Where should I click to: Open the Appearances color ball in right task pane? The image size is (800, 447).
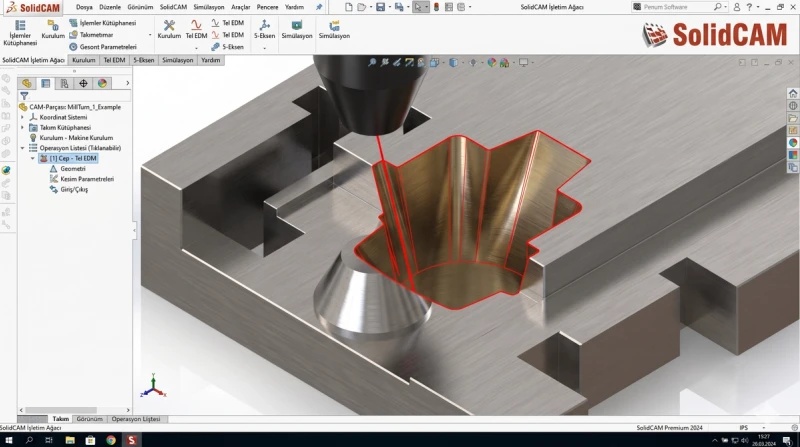[x=793, y=142]
